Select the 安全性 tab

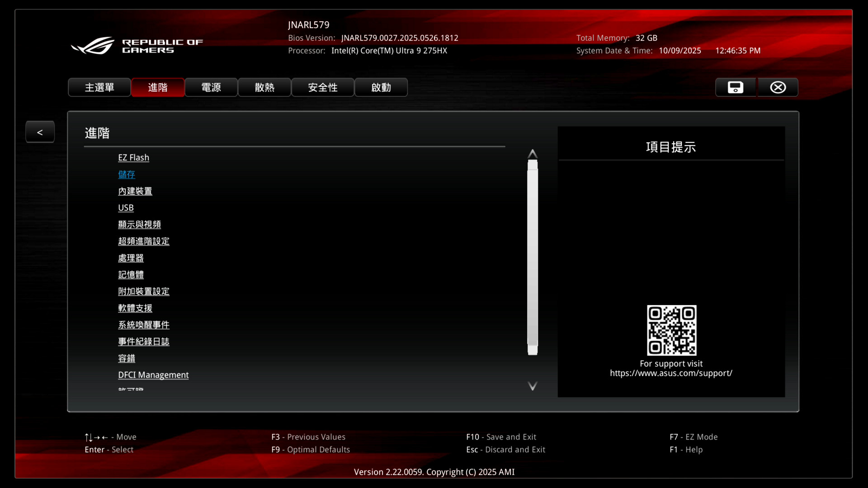323,87
